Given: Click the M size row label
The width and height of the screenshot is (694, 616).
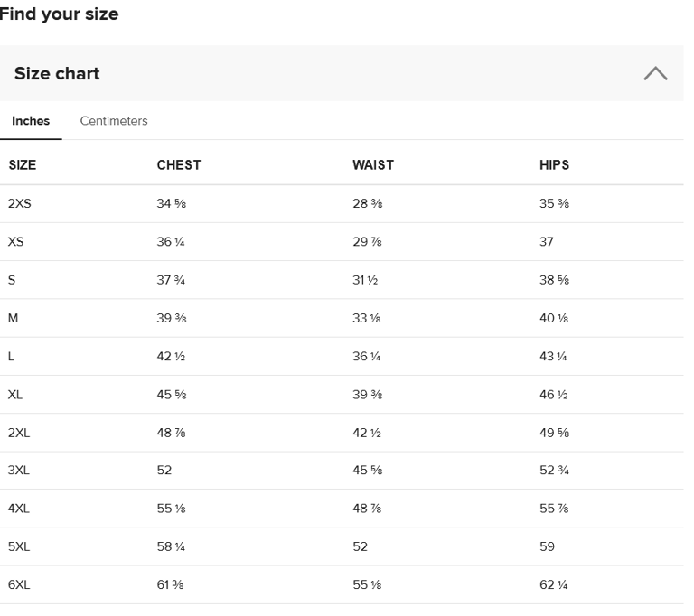Looking at the screenshot, I should click(13, 318).
